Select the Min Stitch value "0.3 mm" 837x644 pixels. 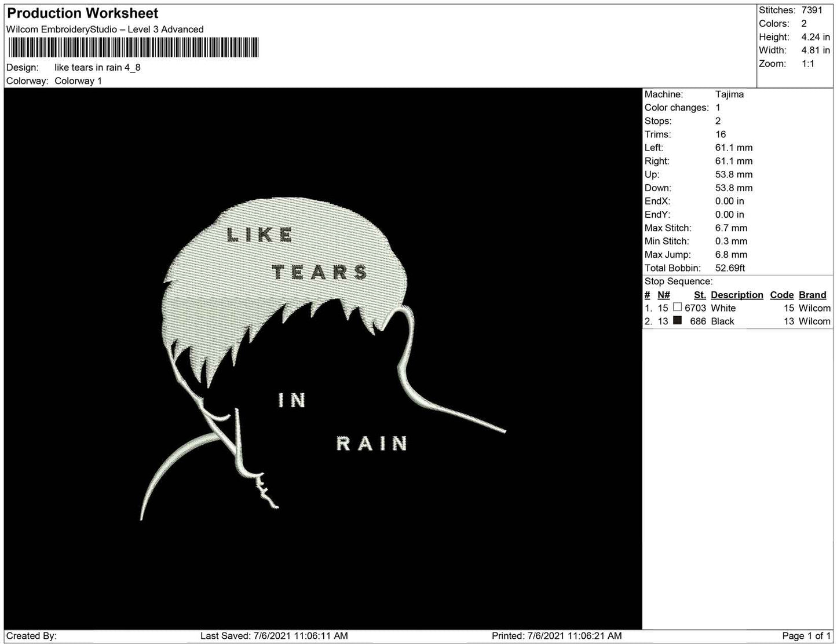(732, 241)
